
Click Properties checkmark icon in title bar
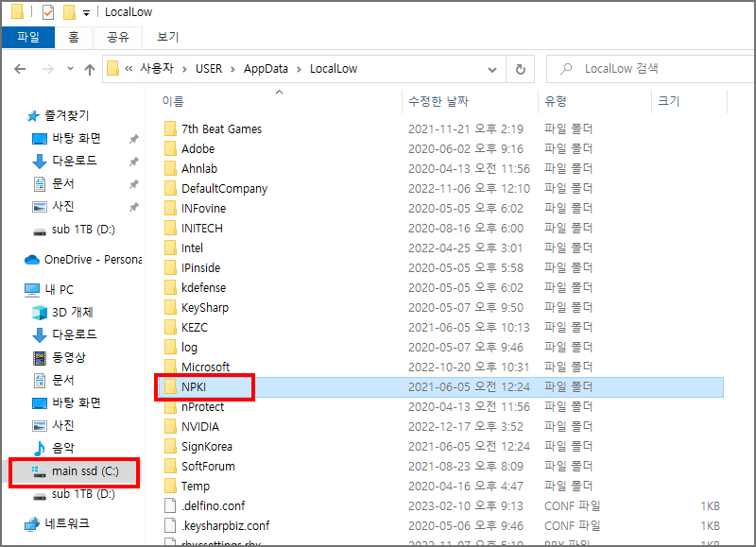click(x=48, y=12)
